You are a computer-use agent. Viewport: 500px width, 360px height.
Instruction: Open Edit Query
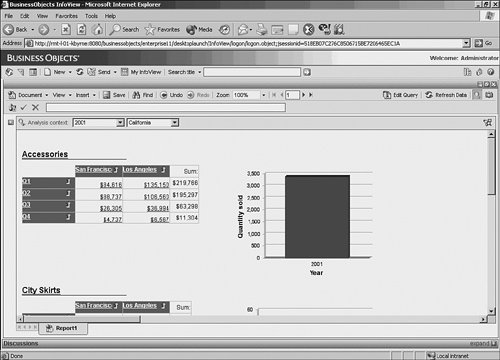click(x=400, y=95)
